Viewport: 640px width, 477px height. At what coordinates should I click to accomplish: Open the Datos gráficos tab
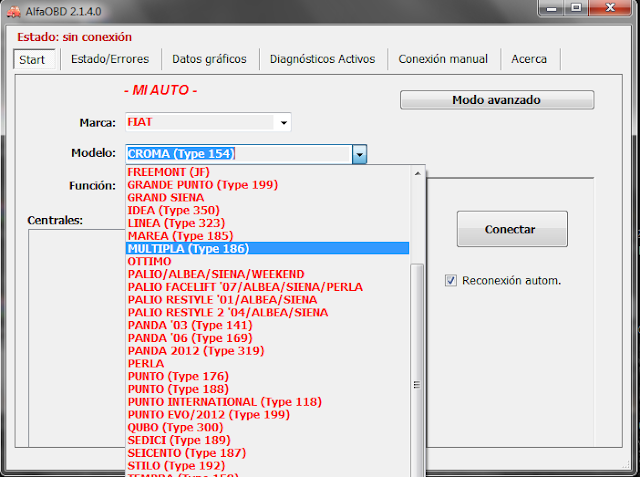pos(209,59)
